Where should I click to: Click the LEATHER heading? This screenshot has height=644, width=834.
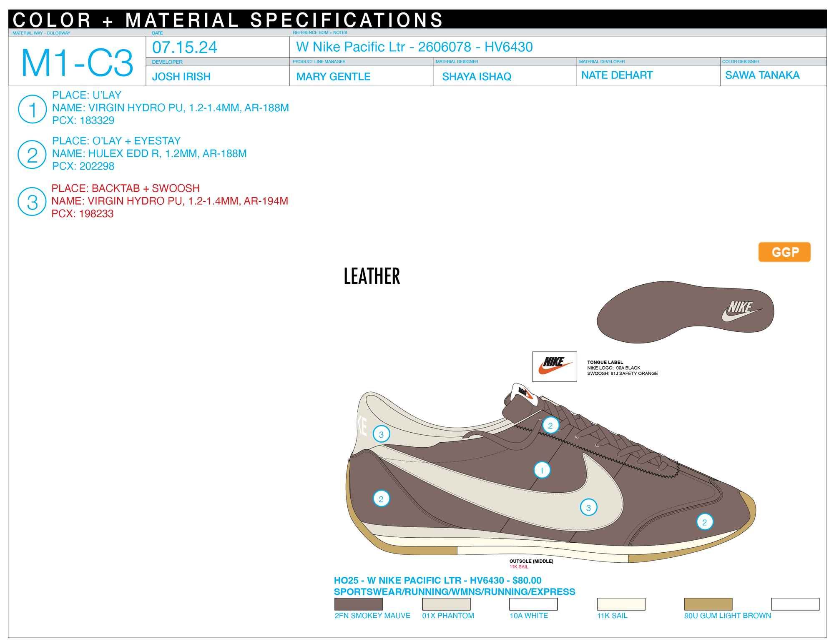pos(372,276)
